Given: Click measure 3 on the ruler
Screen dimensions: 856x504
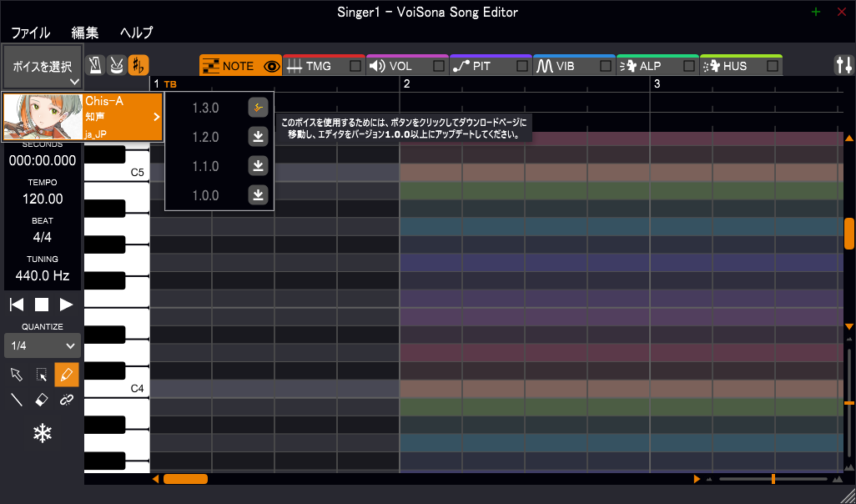Looking at the screenshot, I should (x=657, y=83).
